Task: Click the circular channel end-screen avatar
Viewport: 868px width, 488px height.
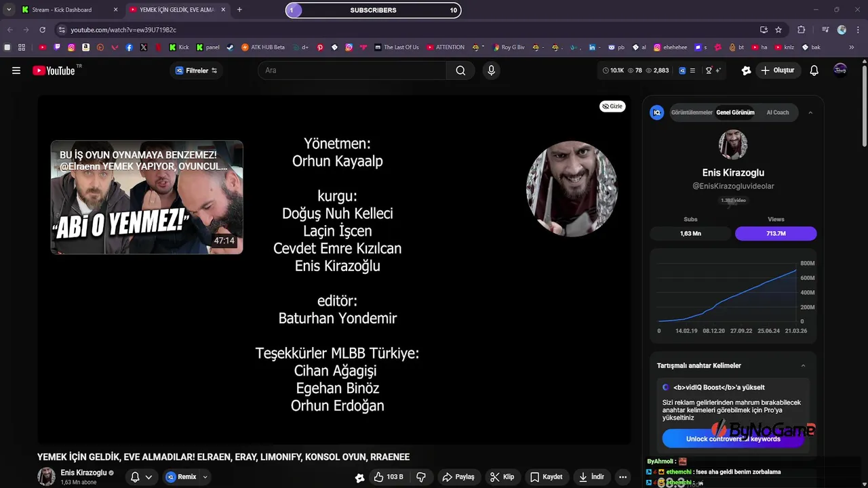Action: pyautogui.click(x=572, y=188)
